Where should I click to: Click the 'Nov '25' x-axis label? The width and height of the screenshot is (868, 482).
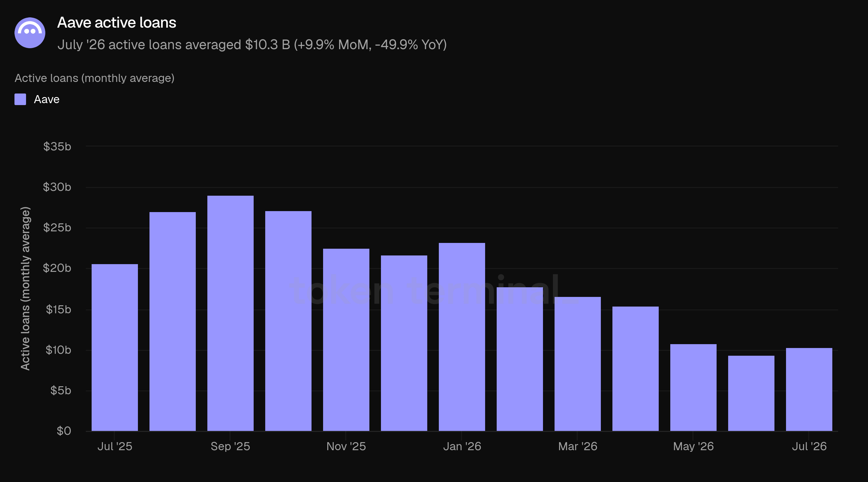click(x=346, y=446)
